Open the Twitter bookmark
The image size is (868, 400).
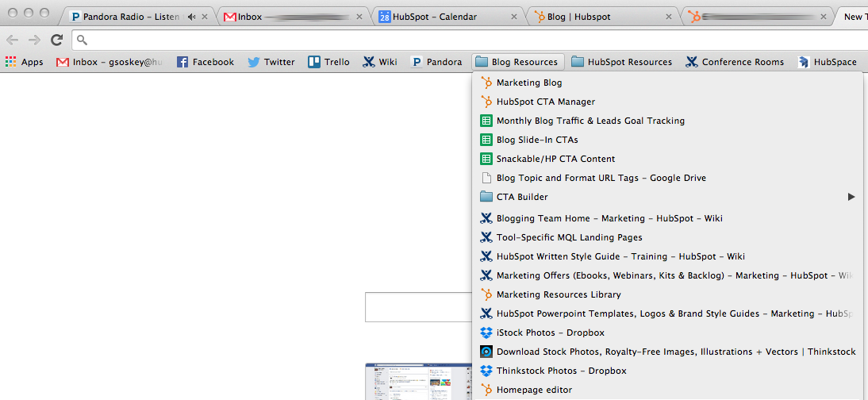click(x=271, y=62)
